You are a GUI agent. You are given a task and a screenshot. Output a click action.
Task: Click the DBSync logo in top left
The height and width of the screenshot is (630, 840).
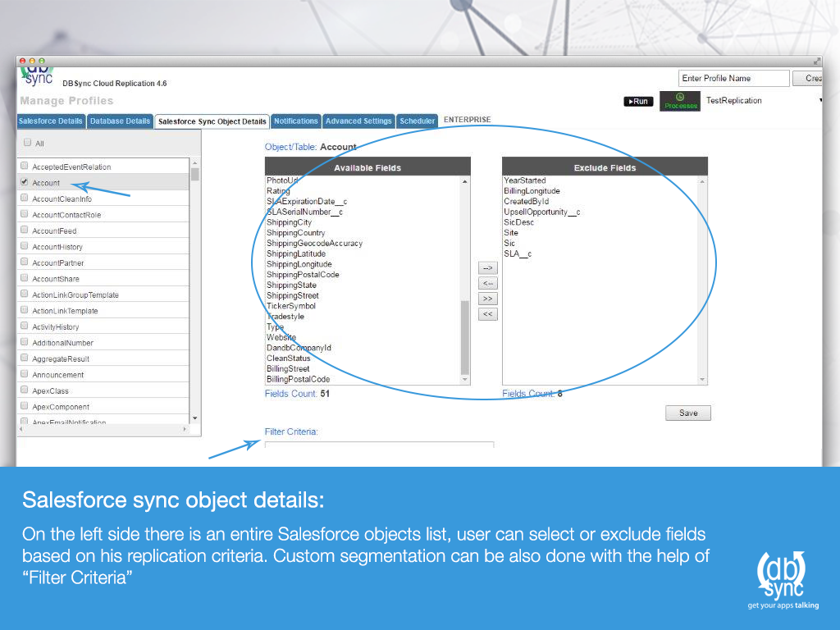point(36,75)
